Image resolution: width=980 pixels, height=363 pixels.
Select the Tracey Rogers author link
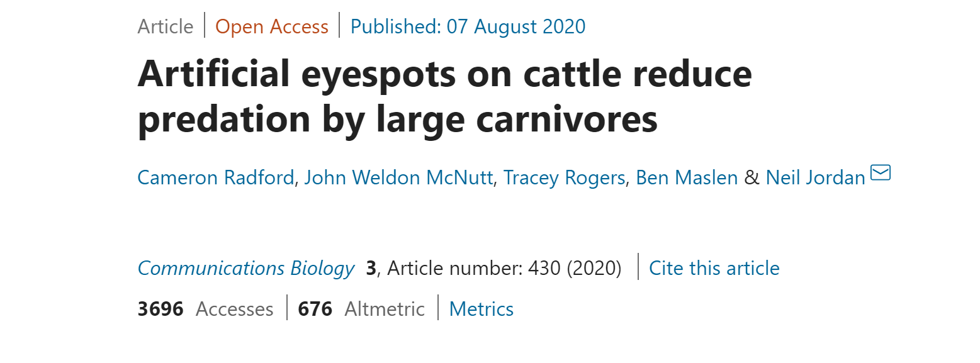565,178
